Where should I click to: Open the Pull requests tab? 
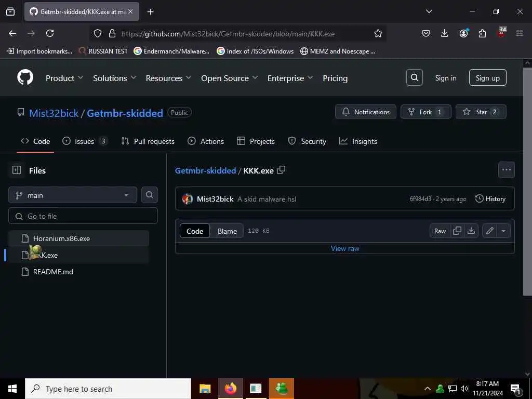click(148, 141)
